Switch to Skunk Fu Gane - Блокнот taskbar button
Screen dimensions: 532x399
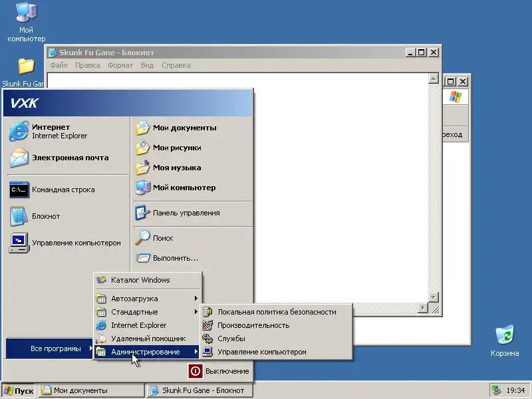coord(200,390)
